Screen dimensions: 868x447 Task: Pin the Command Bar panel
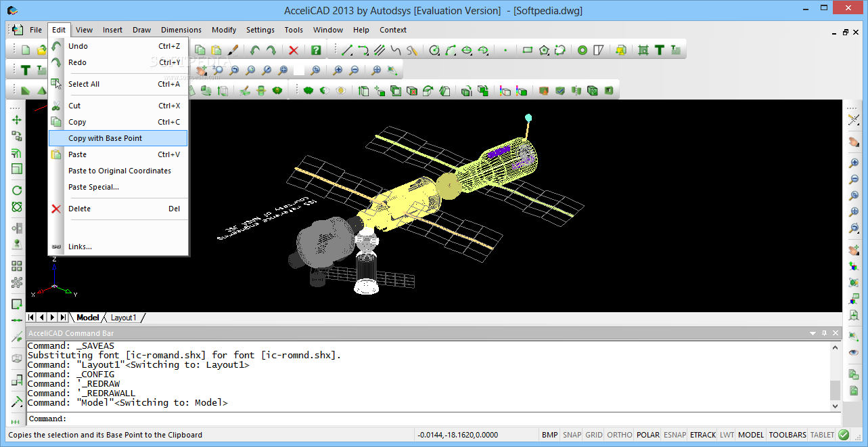824,333
